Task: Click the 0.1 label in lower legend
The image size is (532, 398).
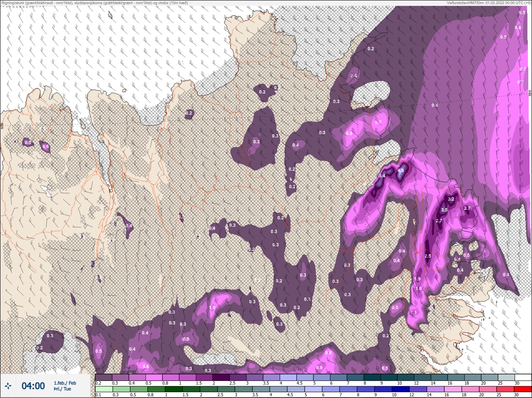Action: [x=98, y=395]
